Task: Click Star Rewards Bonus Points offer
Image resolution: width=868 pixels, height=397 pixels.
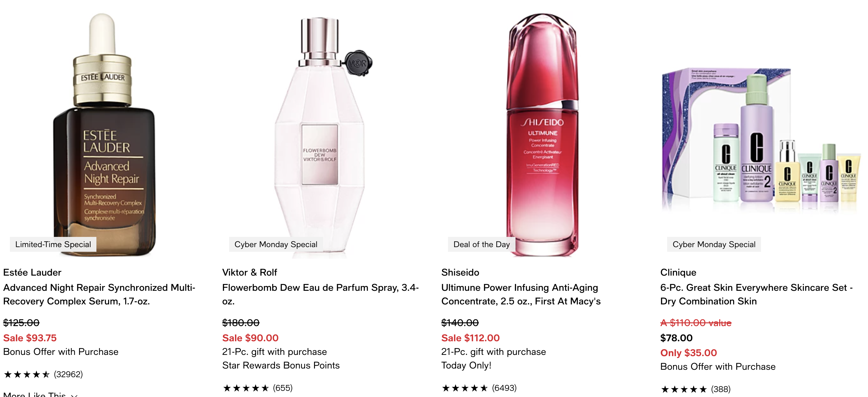Action: click(281, 365)
